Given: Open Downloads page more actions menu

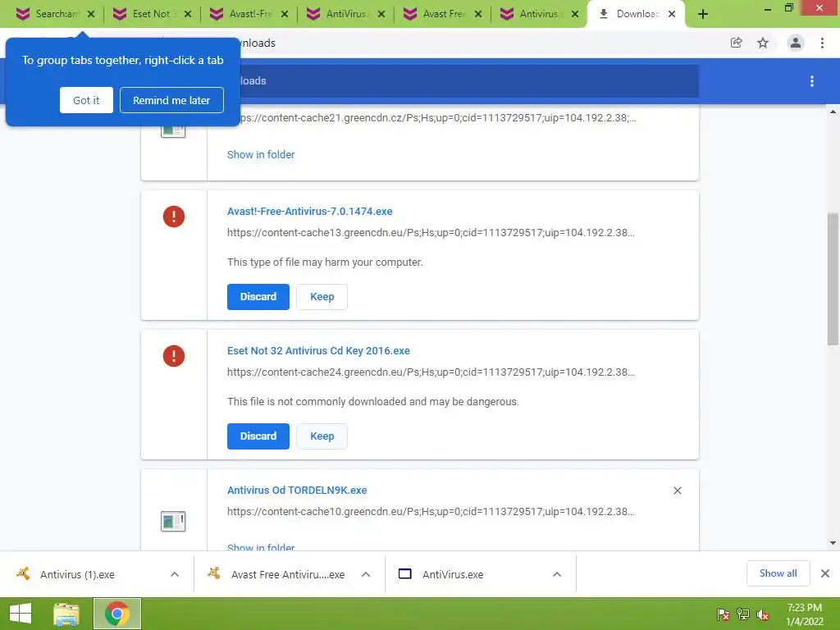Looking at the screenshot, I should [812, 81].
